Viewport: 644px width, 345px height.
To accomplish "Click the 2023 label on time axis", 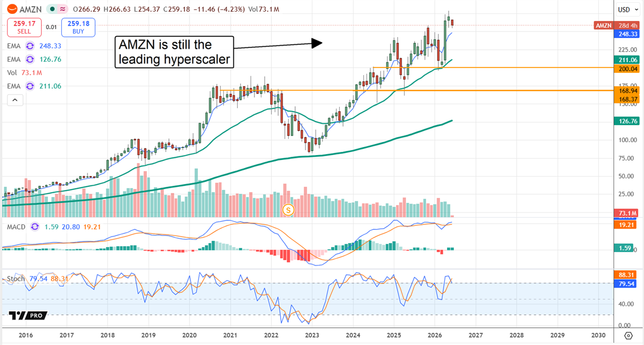I will (x=312, y=335).
